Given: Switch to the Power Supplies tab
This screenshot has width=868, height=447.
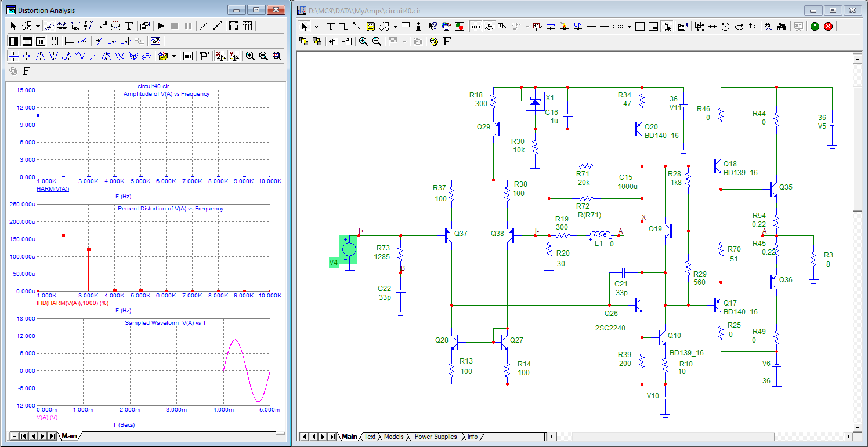Looking at the screenshot, I should [435, 437].
